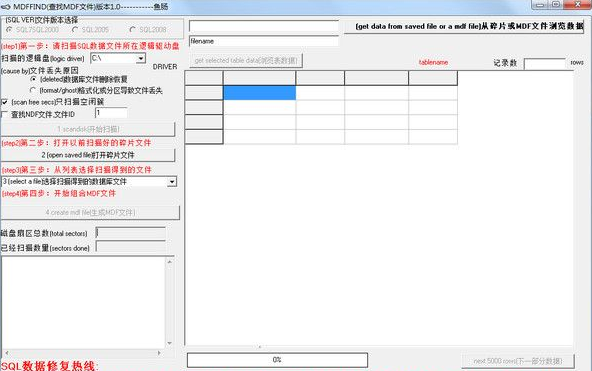Image resolution: width=592 pixels, height=371 pixels.
Task: Choose the format/ghost partition loss option
Action: 33,91
